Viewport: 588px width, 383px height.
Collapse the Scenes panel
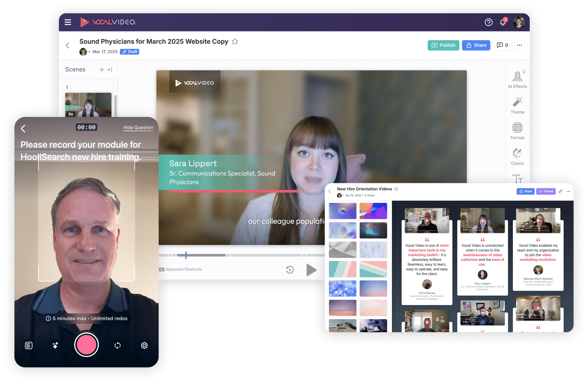[x=110, y=70]
